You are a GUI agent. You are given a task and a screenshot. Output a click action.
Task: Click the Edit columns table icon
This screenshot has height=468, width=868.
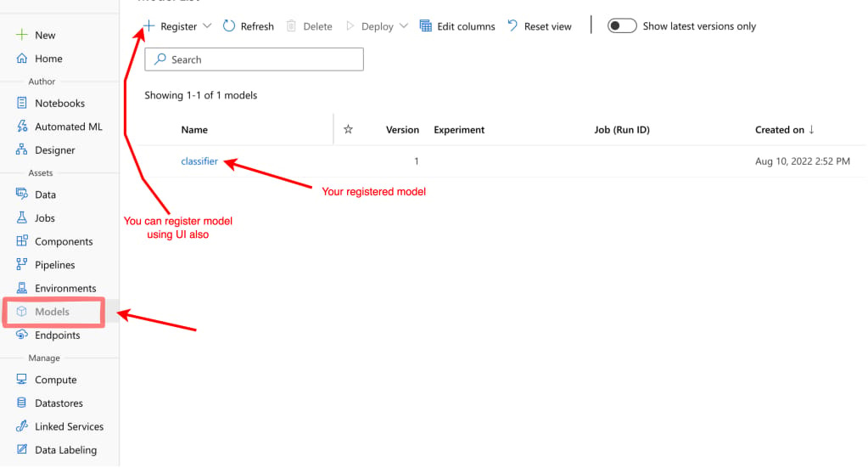(426, 26)
